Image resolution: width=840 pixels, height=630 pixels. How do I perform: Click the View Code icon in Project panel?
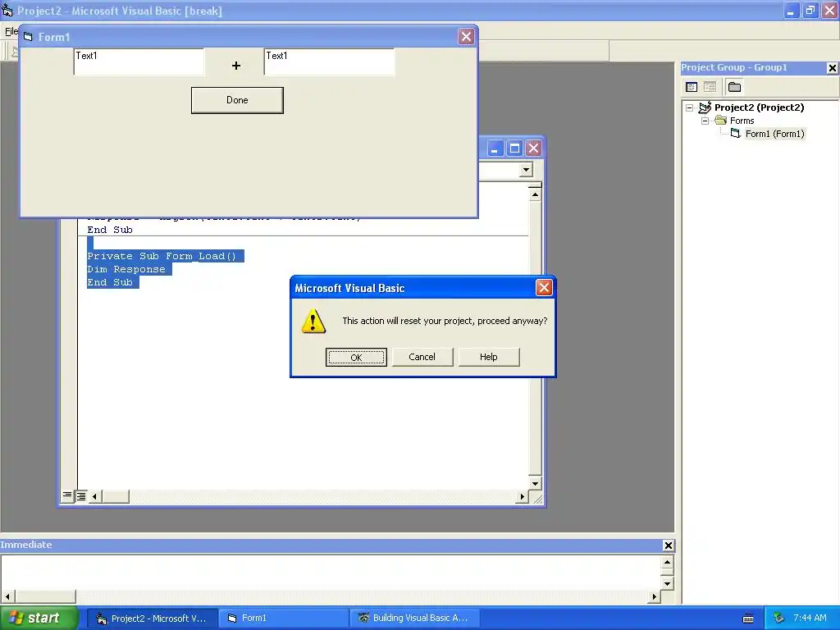692,87
